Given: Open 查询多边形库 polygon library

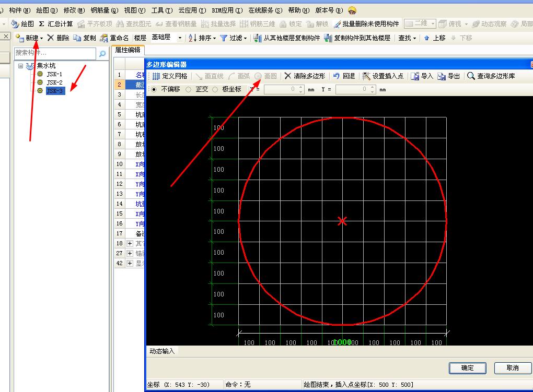Looking at the screenshot, I should [x=491, y=76].
